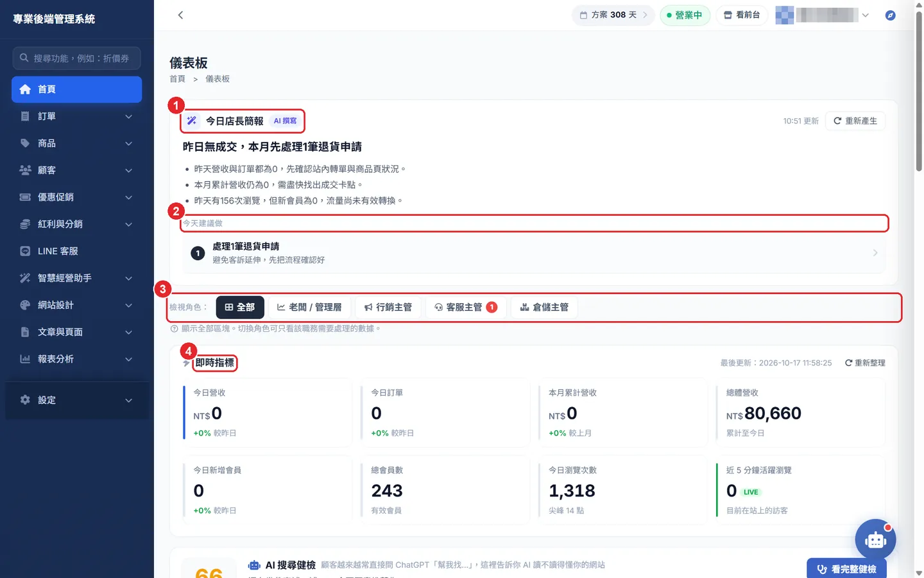Click the numbered circle 1 suggestion badge
Screen dimensions: 924x578
198,253
